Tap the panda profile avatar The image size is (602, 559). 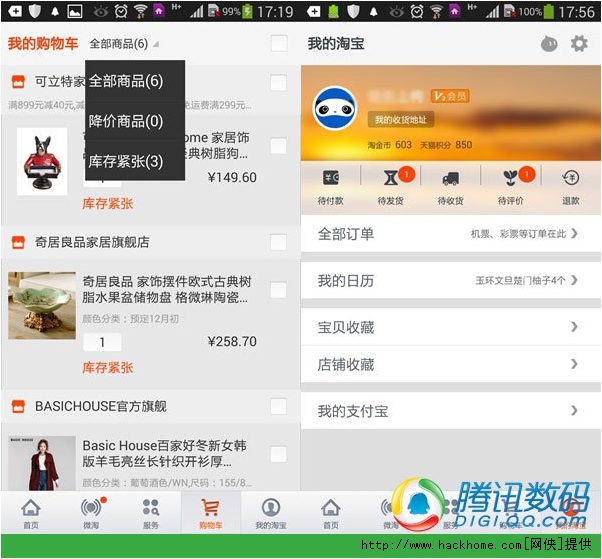335,108
